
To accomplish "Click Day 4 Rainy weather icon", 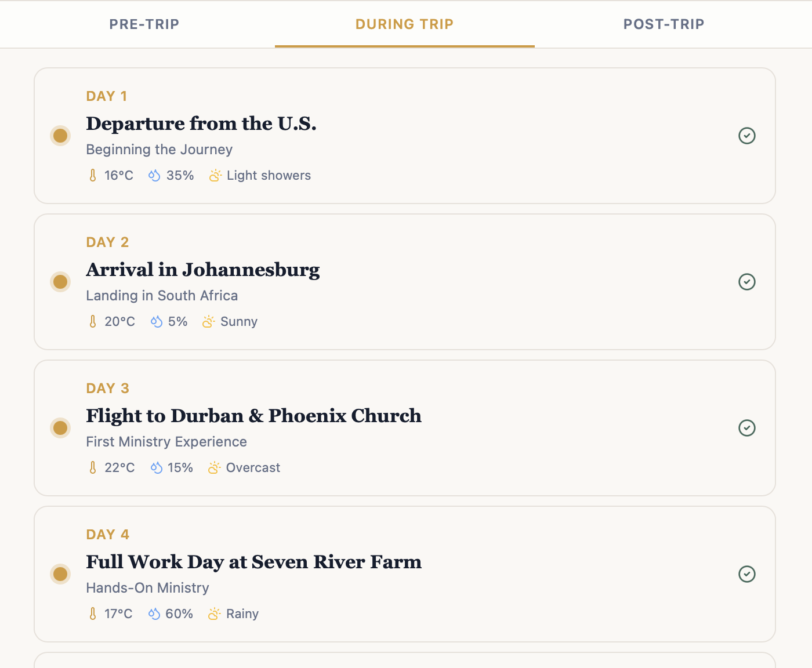I will click(214, 614).
